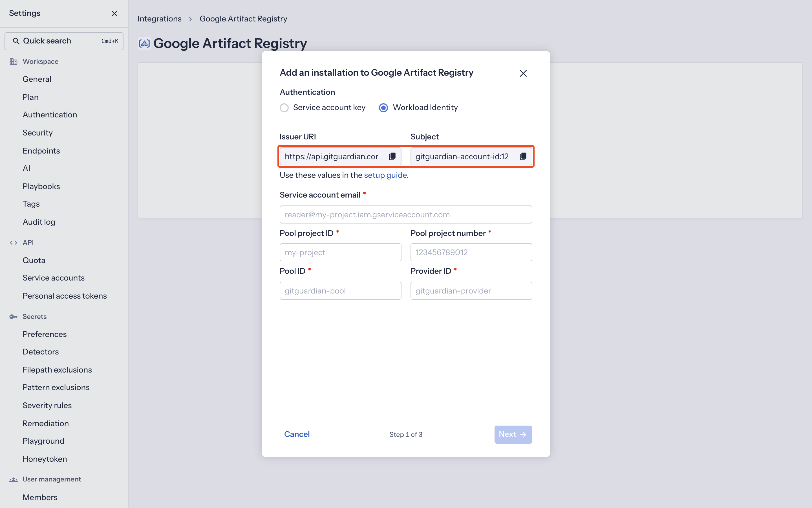Open Endpoints settings
The image size is (812, 508).
41,151
